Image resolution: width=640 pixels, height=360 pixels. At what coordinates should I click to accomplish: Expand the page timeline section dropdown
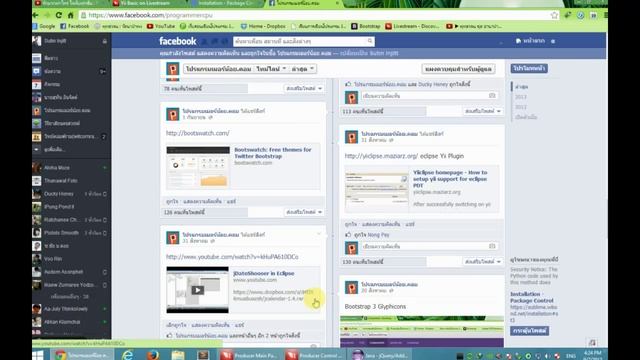click(271, 69)
